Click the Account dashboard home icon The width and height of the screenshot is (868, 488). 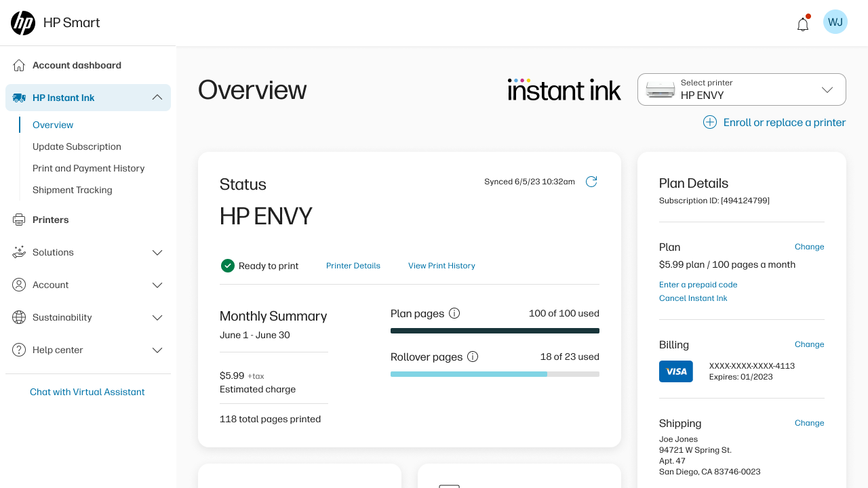pyautogui.click(x=19, y=65)
